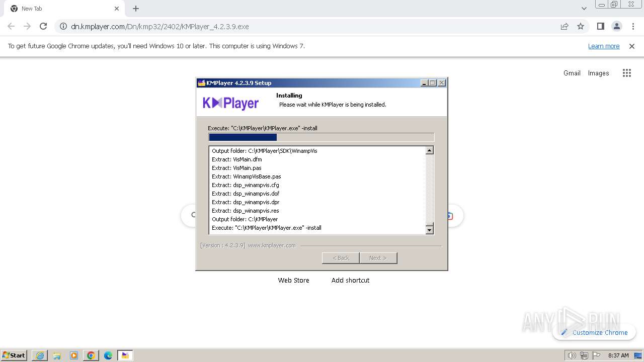Open Internet Explorer from taskbar
The width and height of the screenshot is (644, 362).
click(40, 355)
